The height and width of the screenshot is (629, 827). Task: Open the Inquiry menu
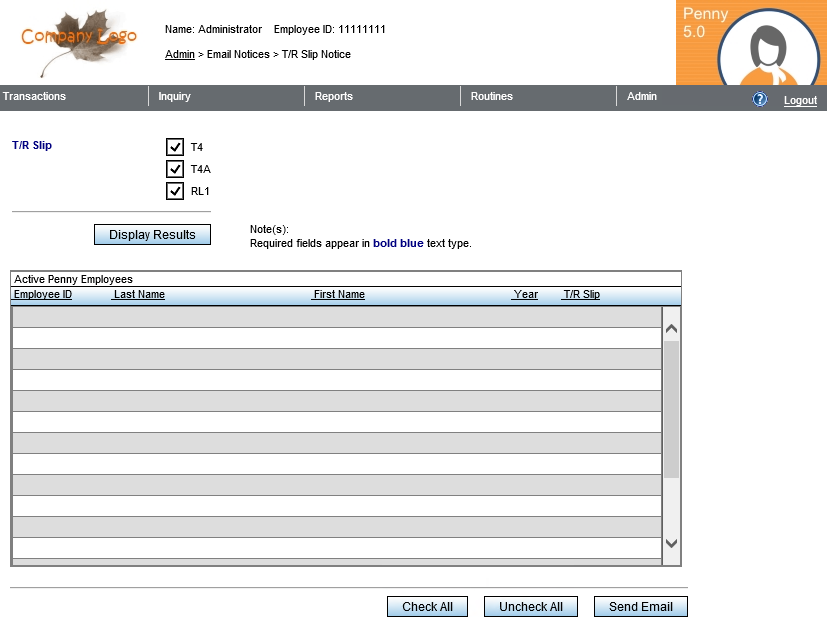(x=175, y=97)
